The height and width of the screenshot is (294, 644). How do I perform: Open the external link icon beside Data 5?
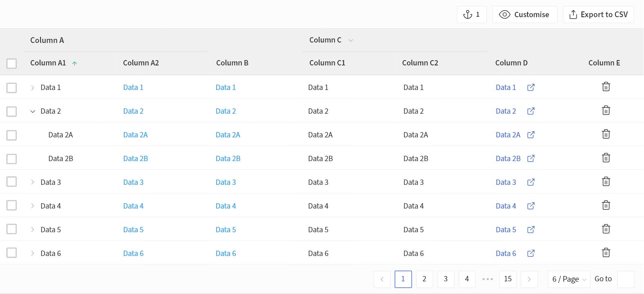click(531, 230)
